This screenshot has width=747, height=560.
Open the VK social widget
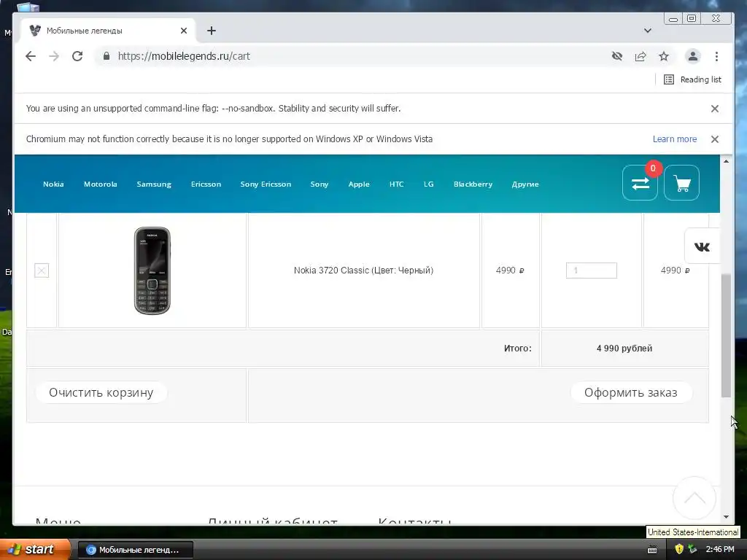(702, 246)
